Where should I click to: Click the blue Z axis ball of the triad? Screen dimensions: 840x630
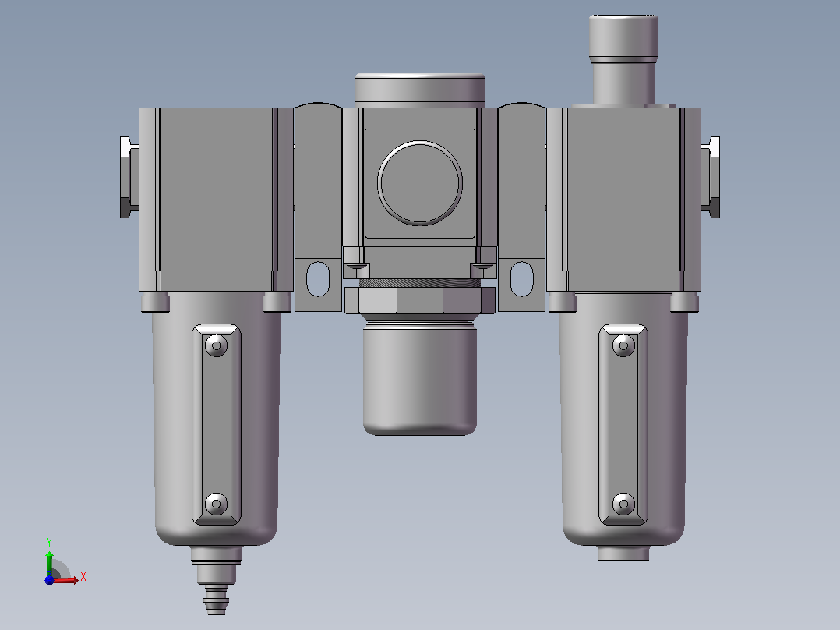pos(49,580)
